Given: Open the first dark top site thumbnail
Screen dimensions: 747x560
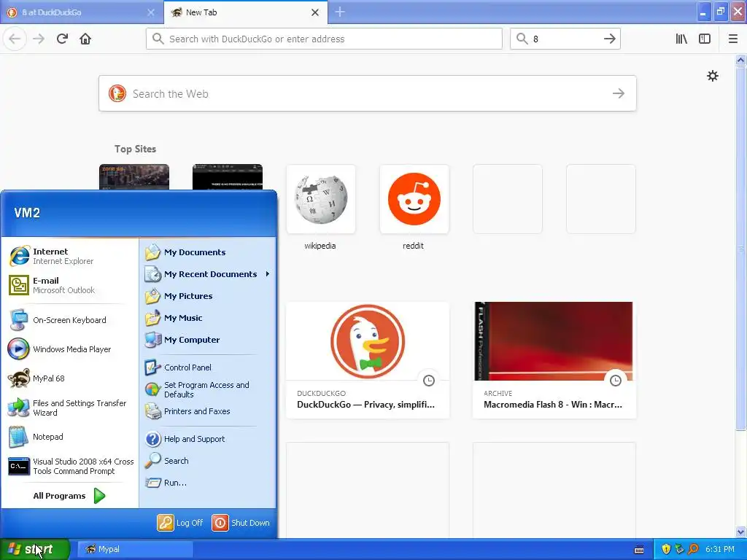Looking at the screenshot, I should tap(134, 176).
